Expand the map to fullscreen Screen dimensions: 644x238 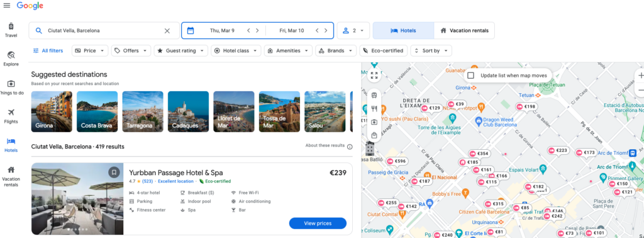374,75
